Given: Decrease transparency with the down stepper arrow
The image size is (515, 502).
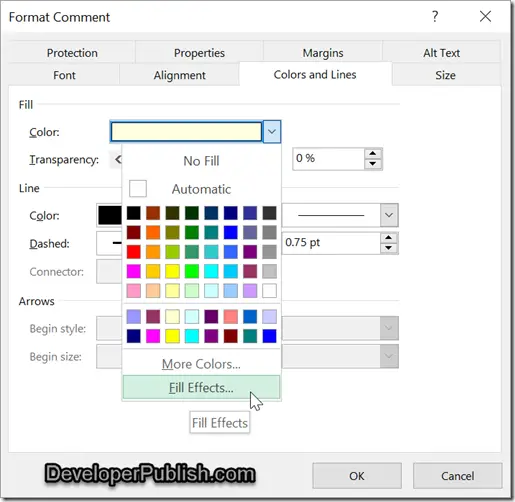Looking at the screenshot, I should click(x=373, y=164).
